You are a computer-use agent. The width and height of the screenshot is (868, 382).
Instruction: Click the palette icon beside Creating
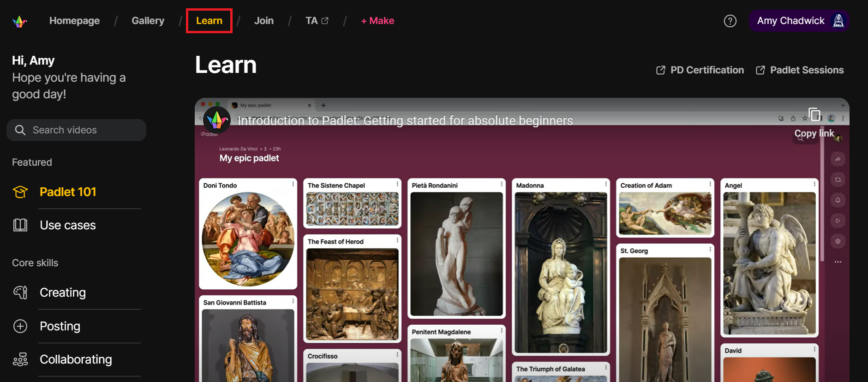click(x=20, y=292)
